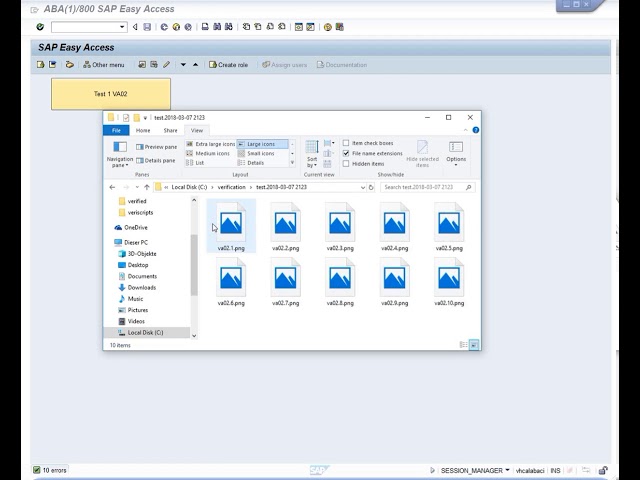The width and height of the screenshot is (640, 480).
Task: Click Local Disk (C:) in address breadcrumb
Action: coord(189,187)
